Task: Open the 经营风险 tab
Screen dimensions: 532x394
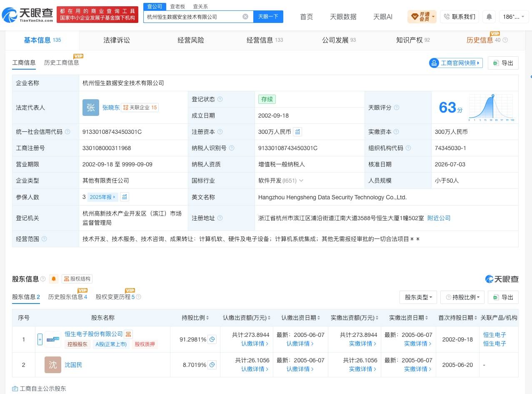Action: [x=191, y=40]
